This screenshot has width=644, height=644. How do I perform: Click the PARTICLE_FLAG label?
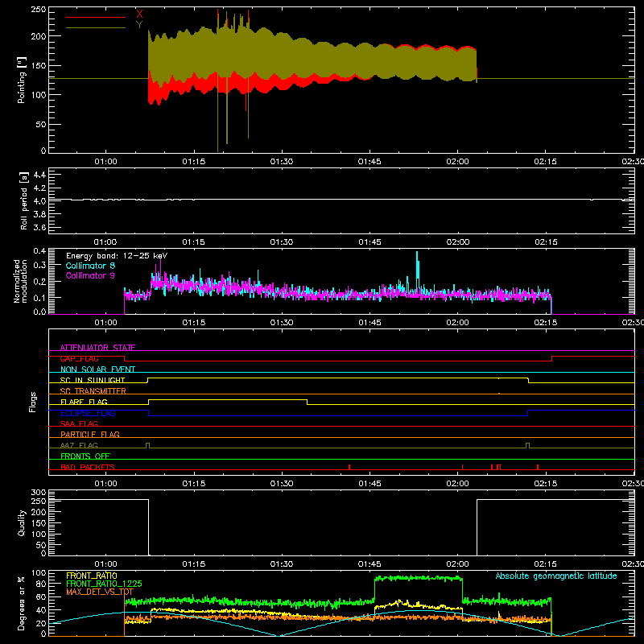click(90, 434)
